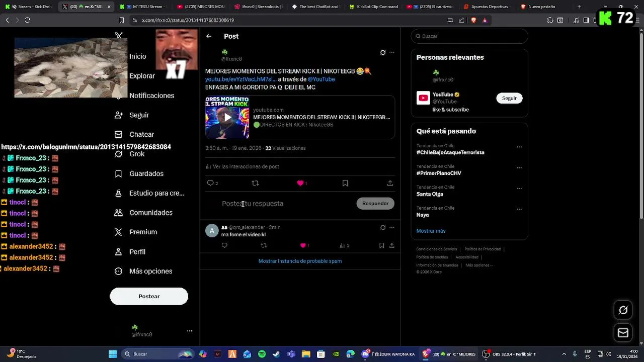Screen dimensions: 644x362
Task: Reload the page
Action: coord(27,20)
